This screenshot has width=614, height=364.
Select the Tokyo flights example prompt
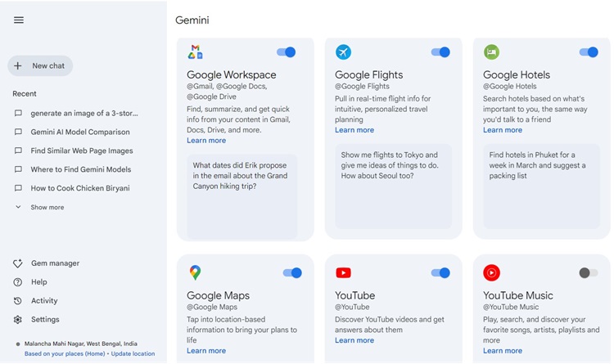pos(390,165)
